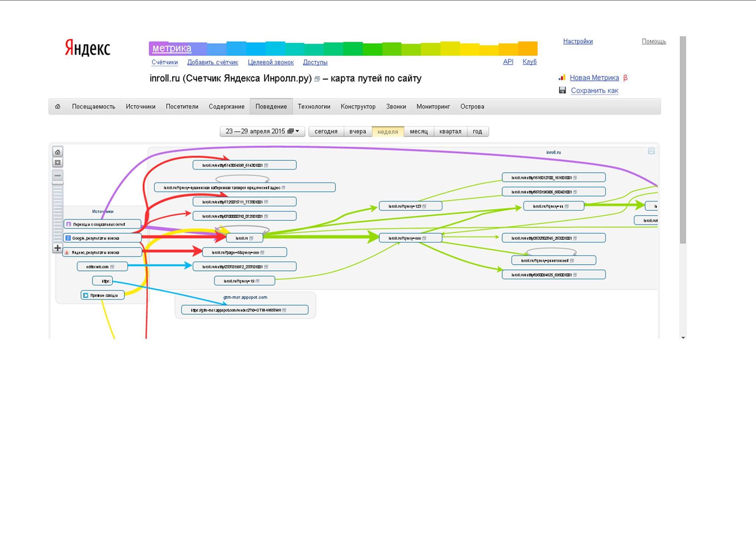Open the Источники menu
This screenshot has width=756, height=535.
[141, 106]
